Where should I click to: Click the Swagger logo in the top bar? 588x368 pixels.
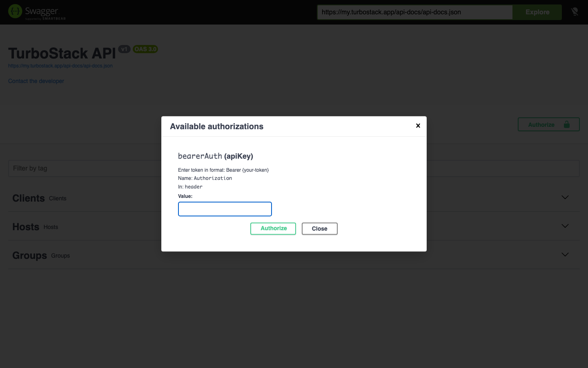coord(37,12)
